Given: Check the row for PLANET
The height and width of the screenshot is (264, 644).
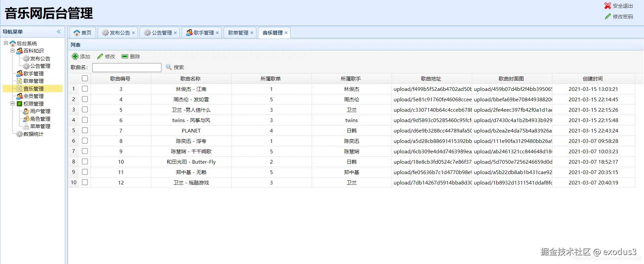Looking at the screenshot, I should click(85, 130).
